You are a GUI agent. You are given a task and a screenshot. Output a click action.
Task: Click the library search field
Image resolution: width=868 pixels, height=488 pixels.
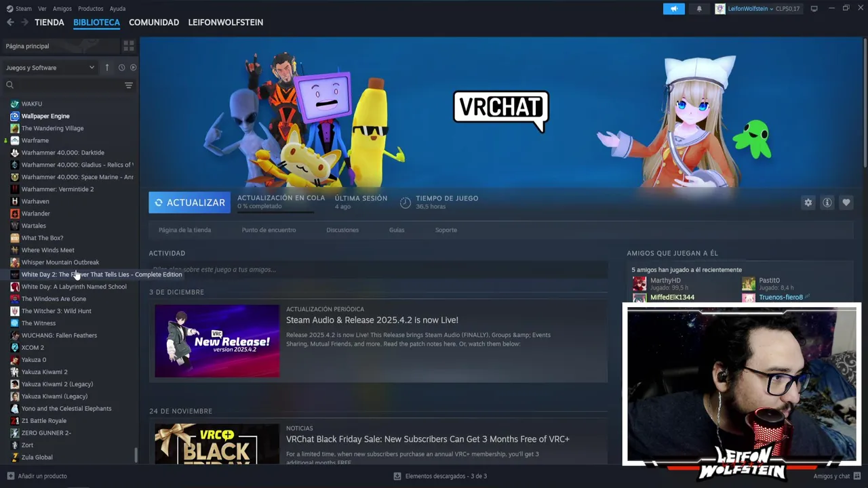pos(64,85)
